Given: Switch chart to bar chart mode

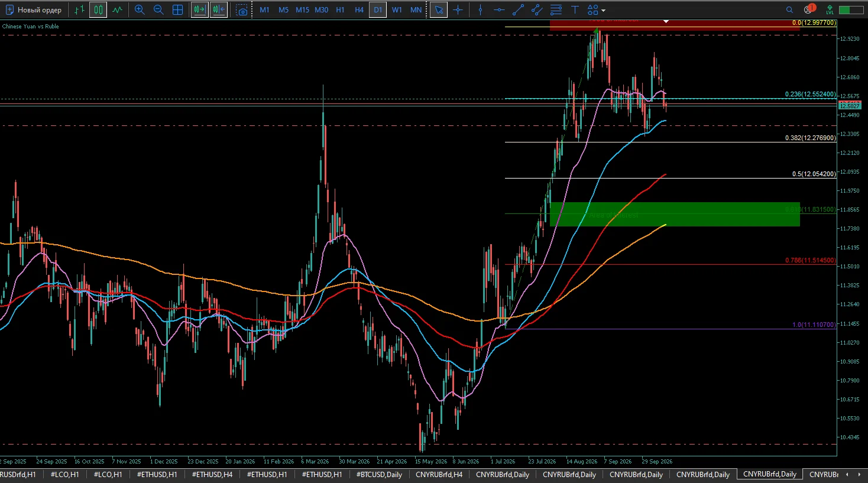Looking at the screenshot, I should click(79, 10).
